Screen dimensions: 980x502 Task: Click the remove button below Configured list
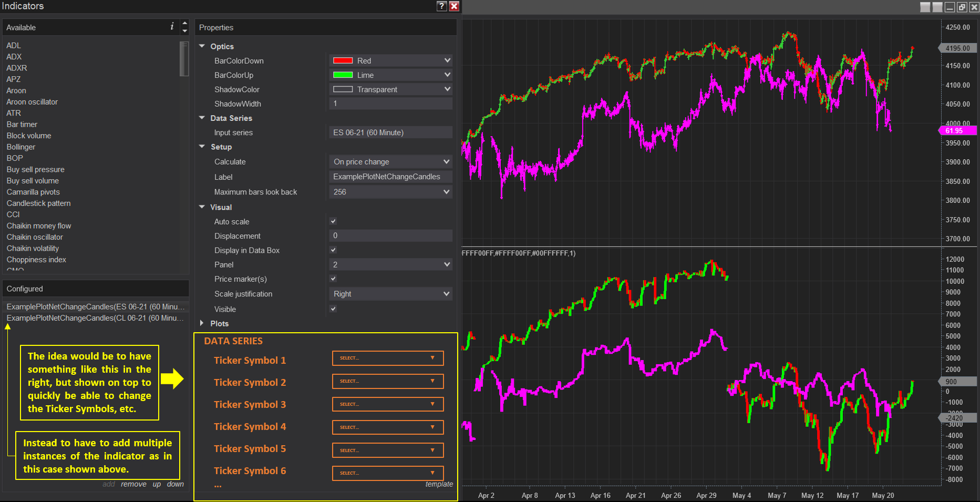coord(133,484)
